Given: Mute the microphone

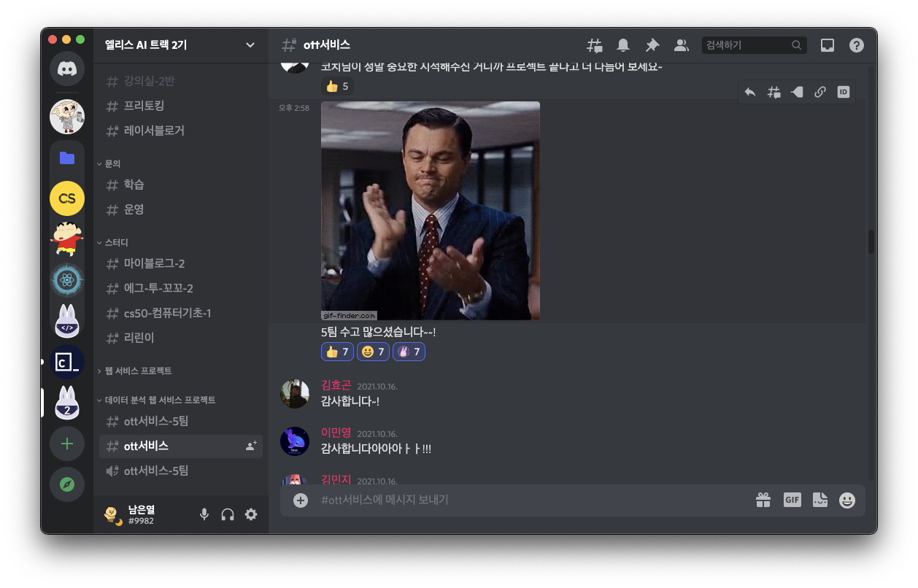Looking at the screenshot, I should pyautogui.click(x=204, y=514).
